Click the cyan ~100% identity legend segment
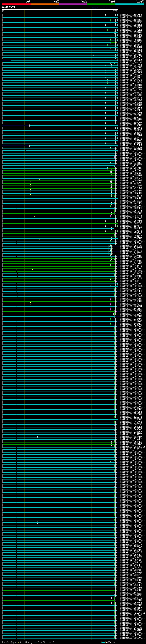The image size is (146, 644). [130, 4]
